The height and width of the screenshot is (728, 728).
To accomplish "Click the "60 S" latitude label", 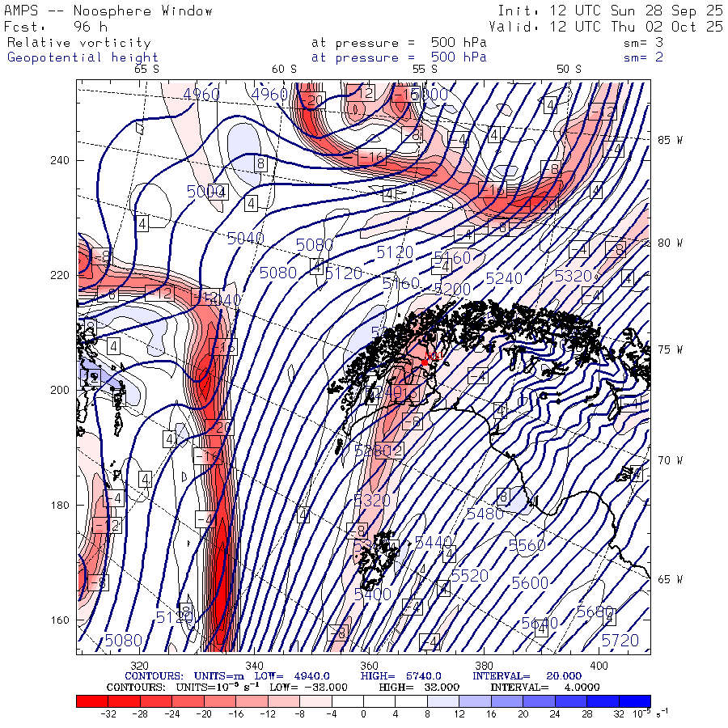I will 284,70.
